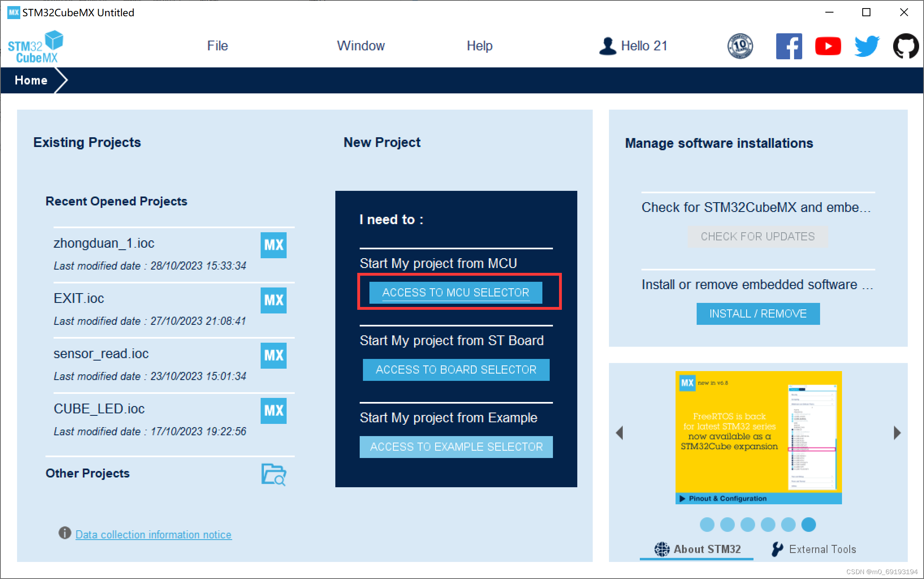Click the title bar MX app icon
Image resolution: width=924 pixels, height=579 pixels.
13,13
